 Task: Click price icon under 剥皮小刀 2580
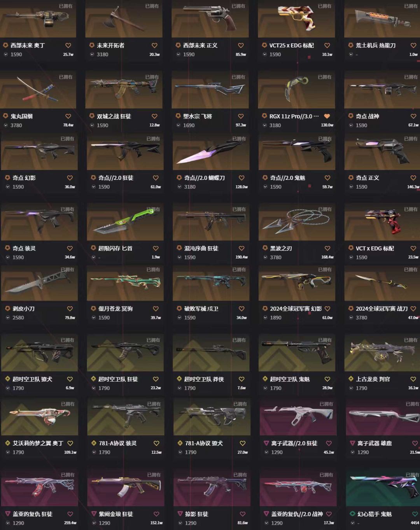pyautogui.click(x=7, y=318)
